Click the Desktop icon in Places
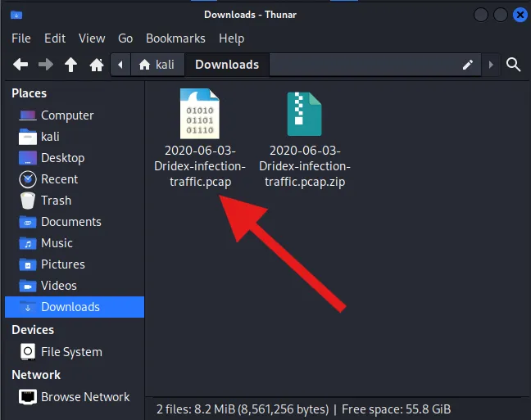The image size is (531, 420). tap(28, 158)
